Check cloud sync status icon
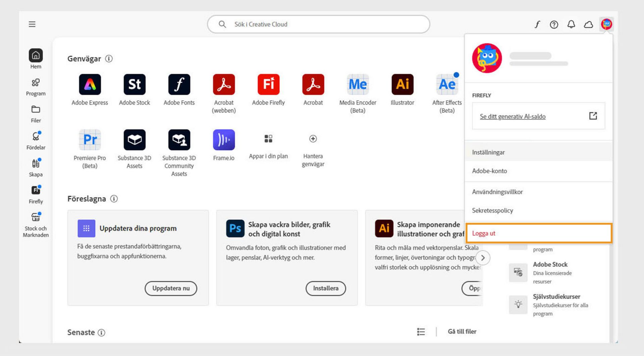The image size is (644, 356). pyautogui.click(x=588, y=24)
